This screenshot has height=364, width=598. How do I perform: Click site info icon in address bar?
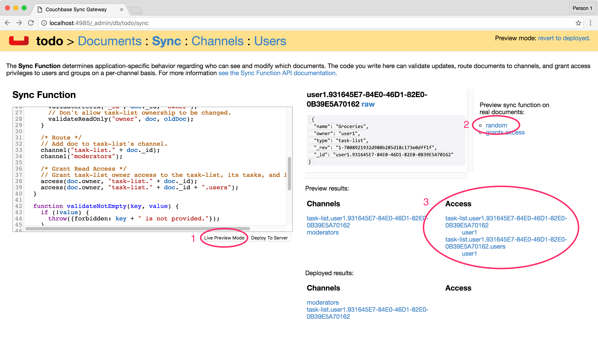[x=44, y=23]
